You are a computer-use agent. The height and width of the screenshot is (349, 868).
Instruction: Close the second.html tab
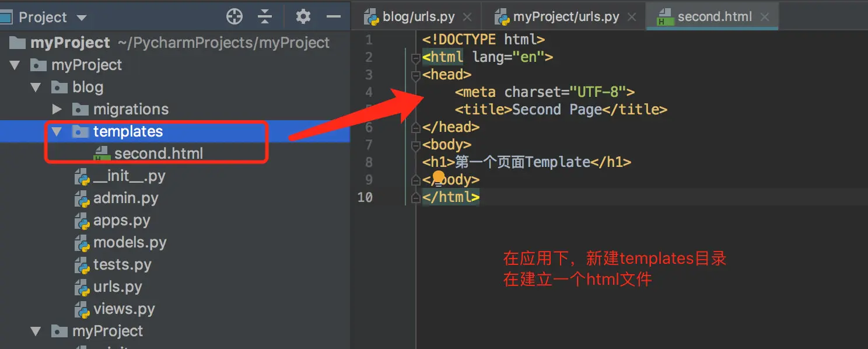point(765,18)
